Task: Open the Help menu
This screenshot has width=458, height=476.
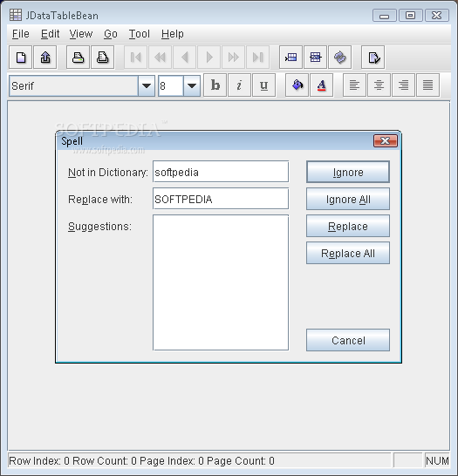Action: point(172,34)
